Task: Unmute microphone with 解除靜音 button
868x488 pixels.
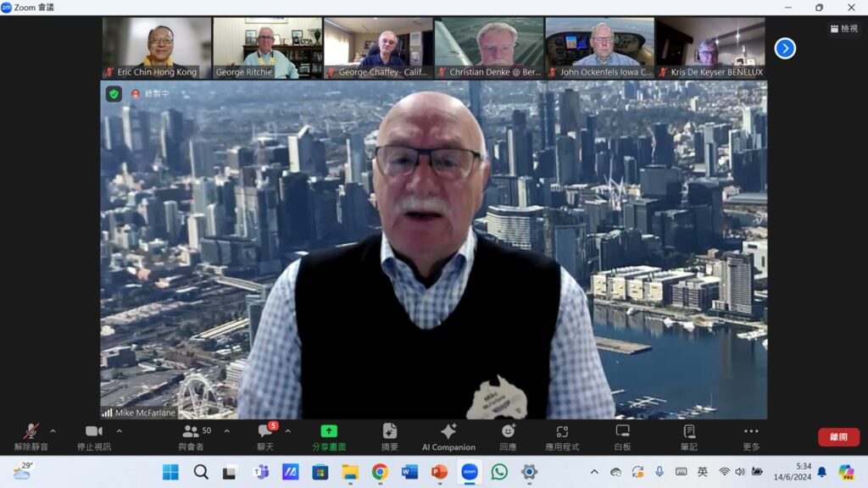Action: click(31, 435)
